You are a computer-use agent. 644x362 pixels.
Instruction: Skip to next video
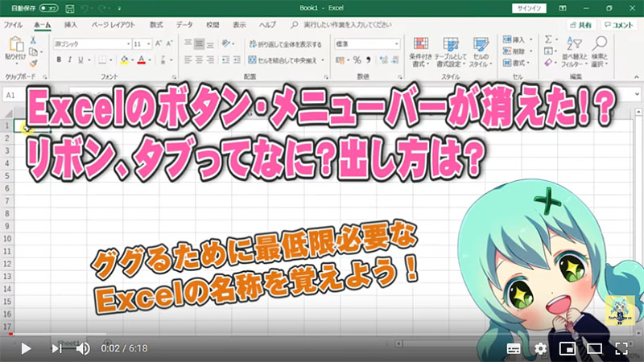pos(56,348)
